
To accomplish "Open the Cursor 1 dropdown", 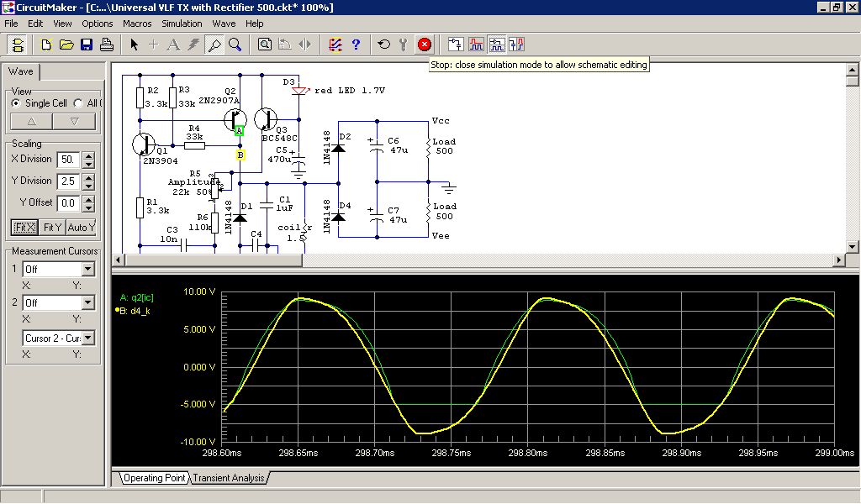I will coord(88,269).
